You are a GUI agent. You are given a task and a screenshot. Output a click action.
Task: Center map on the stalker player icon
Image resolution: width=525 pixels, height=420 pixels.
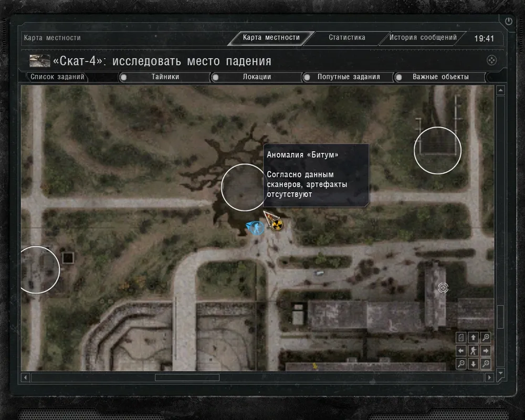click(x=474, y=351)
